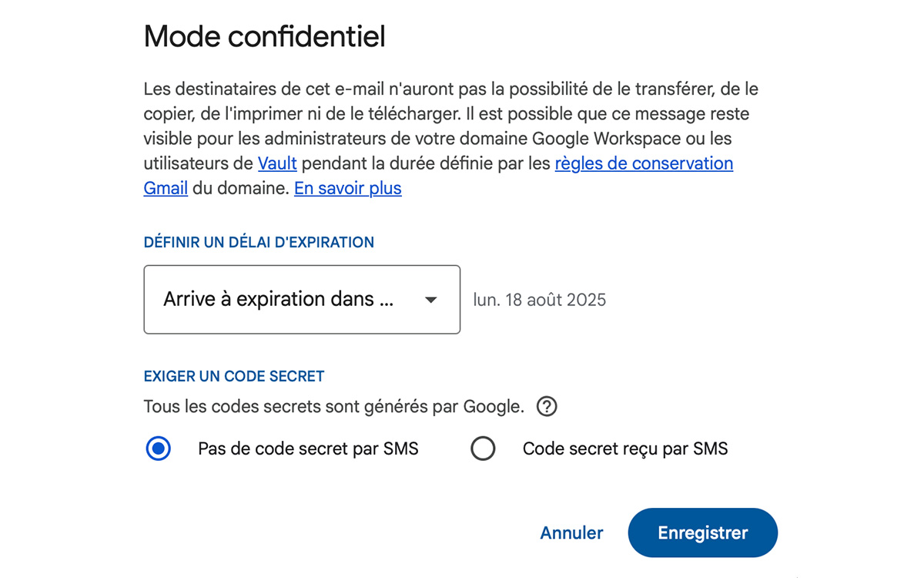Screen dimensions: 924x578
Task: Click the Enregistrer button
Action: coord(701,533)
